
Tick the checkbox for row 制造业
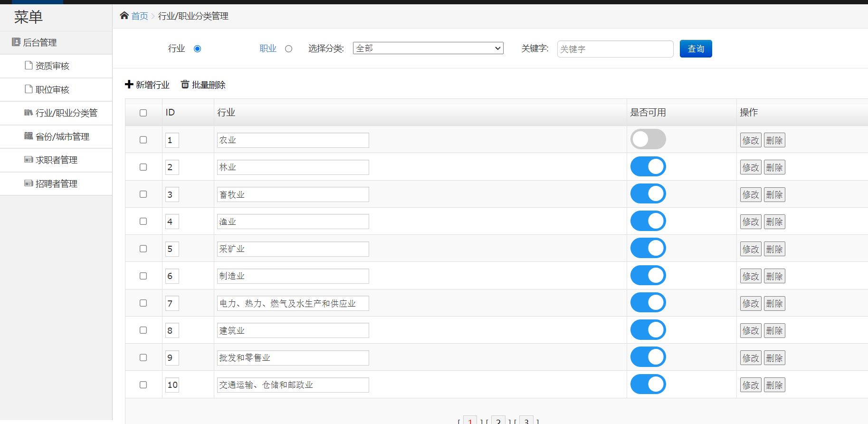(x=143, y=276)
